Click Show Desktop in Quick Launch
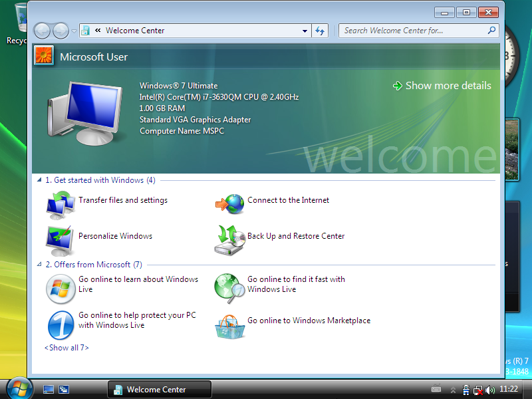The image size is (532, 399). click(48, 389)
